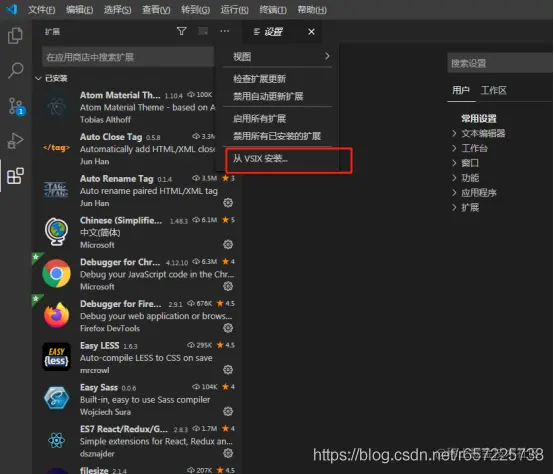The height and width of the screenshot is (474, 554).
Task: Expand 应用程序 settings category
Action: [454, 192]
